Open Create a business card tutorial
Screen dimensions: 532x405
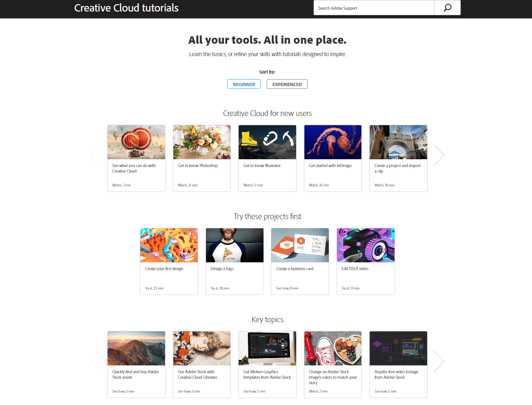click(x=300, y=261)
